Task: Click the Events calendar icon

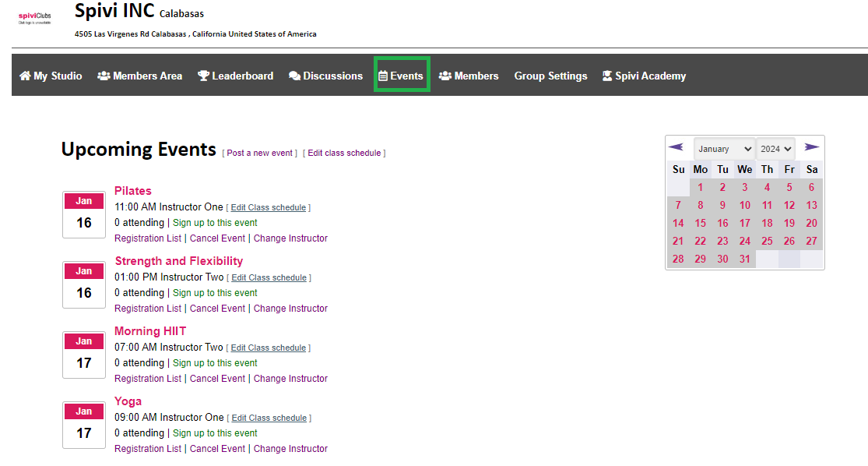Action: (x=383, y=76)
